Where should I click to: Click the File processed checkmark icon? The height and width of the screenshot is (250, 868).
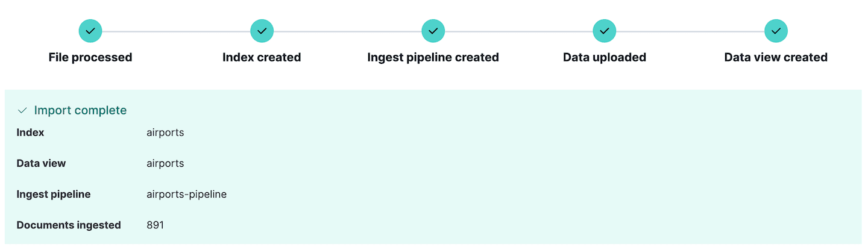click(x=90, y=31)
